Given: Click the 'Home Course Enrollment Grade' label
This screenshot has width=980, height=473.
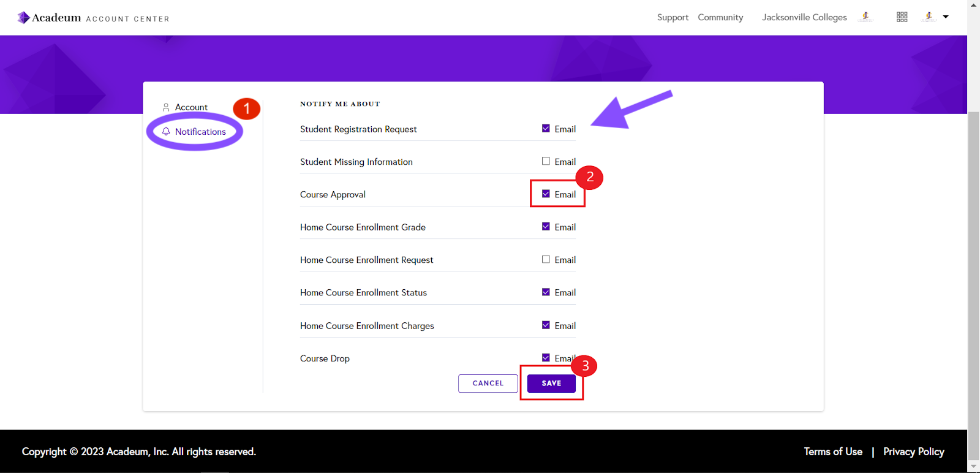Looking at the screenshot, I should click(x=363, y=227).
